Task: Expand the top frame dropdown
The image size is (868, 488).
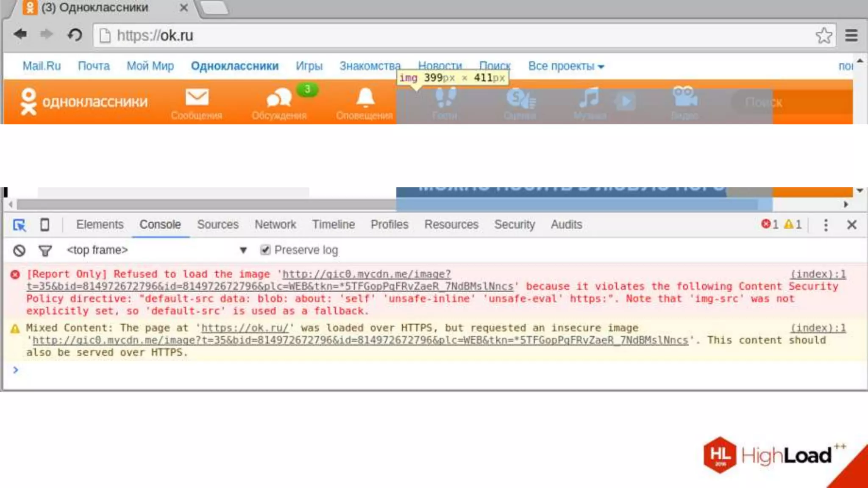Action: (x=243, y=250)
